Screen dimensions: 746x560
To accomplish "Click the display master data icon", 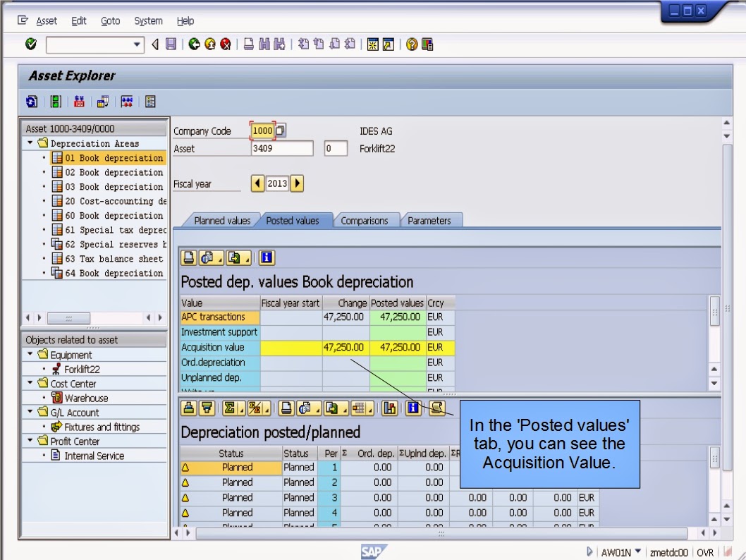I will click(x=149, y=101).
